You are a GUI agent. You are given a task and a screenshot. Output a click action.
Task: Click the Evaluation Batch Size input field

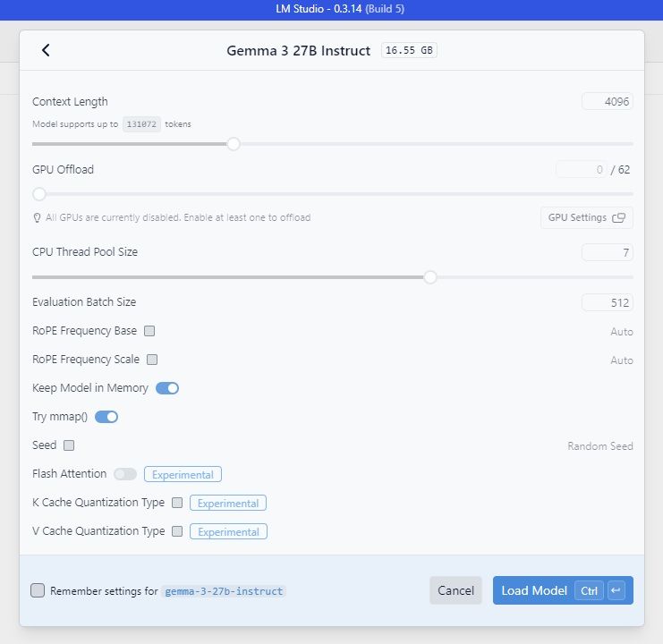click(607, 302)
